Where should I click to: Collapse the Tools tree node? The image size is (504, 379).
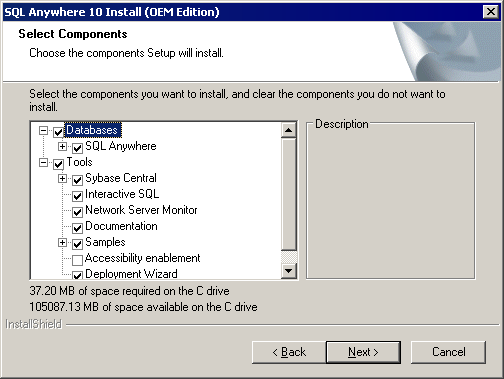tap(43, 163)
